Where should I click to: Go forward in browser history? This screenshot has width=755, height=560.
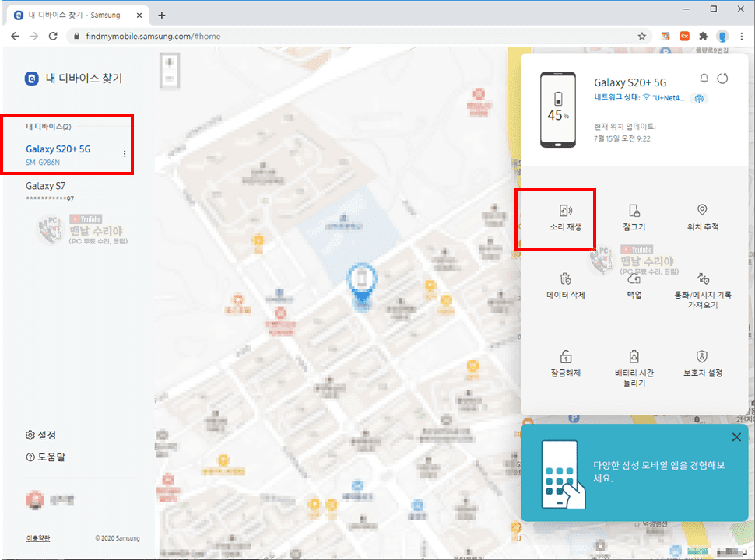33,36
